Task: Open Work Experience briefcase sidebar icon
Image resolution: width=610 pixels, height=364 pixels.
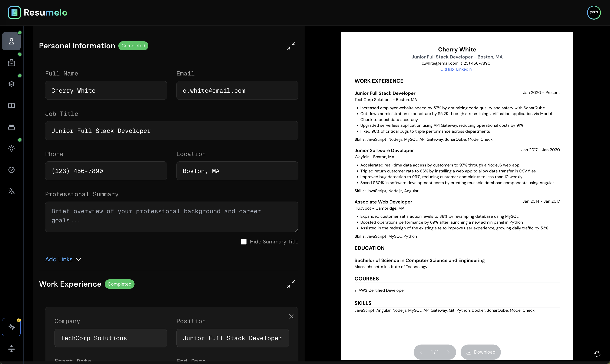Action: pyautogui.click(x=11, y=63)
